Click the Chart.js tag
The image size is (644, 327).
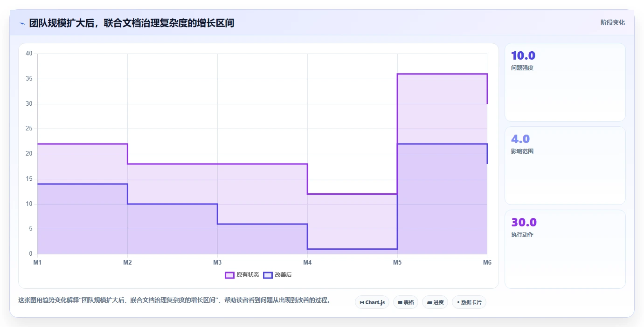tap(372, 302)
